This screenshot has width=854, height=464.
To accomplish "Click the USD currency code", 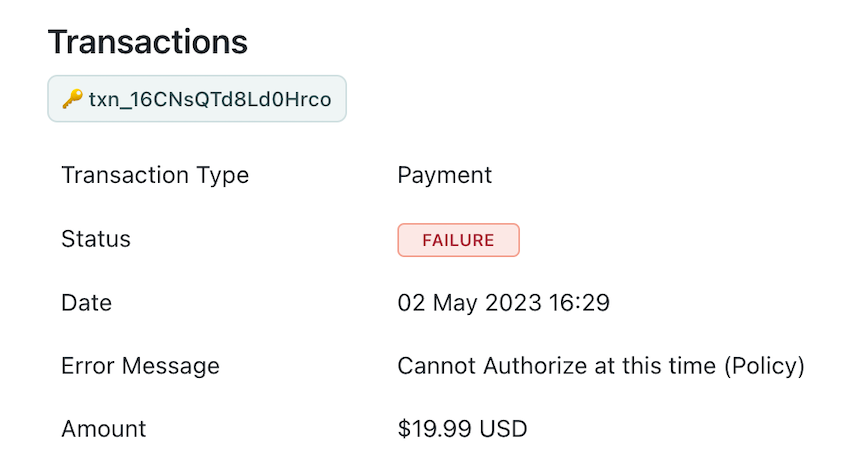I will [x=503, y=429].
